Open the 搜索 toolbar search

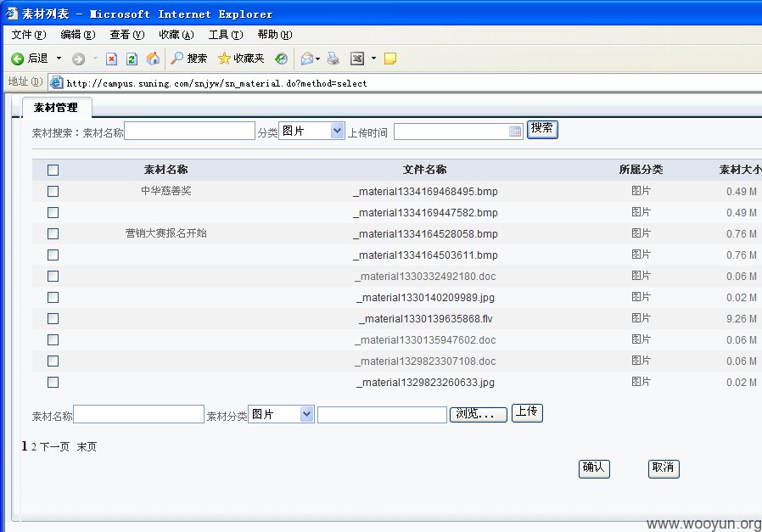point(189,59)
